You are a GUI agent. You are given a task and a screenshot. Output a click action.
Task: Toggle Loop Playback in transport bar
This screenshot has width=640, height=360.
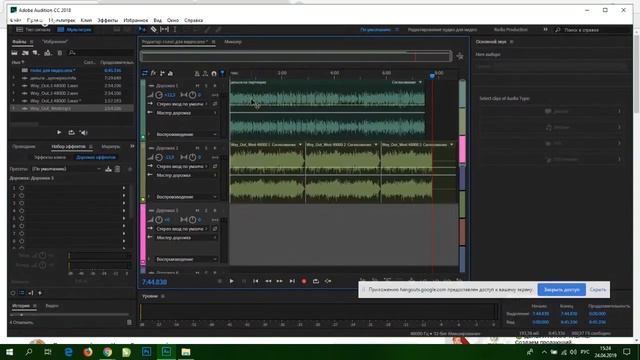[x=316, y=281]
